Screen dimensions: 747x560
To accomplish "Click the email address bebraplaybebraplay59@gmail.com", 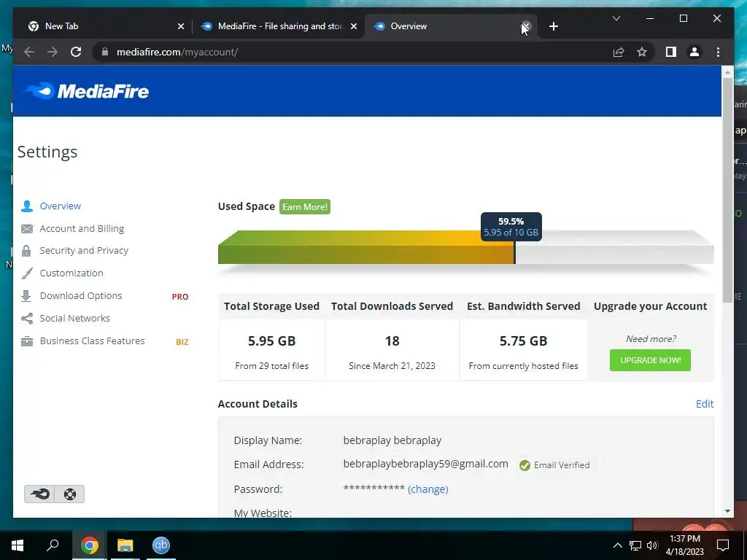I will click(x=425, y=464).
